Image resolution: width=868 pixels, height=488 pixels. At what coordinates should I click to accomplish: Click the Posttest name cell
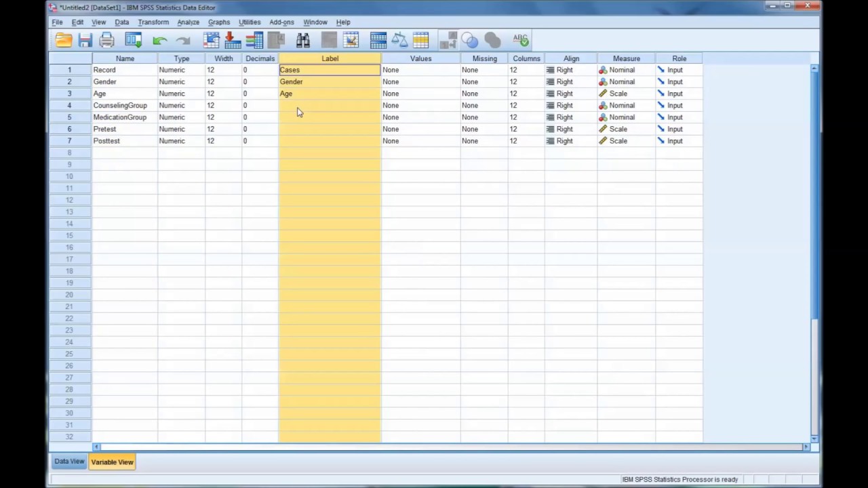coord(125,141)
